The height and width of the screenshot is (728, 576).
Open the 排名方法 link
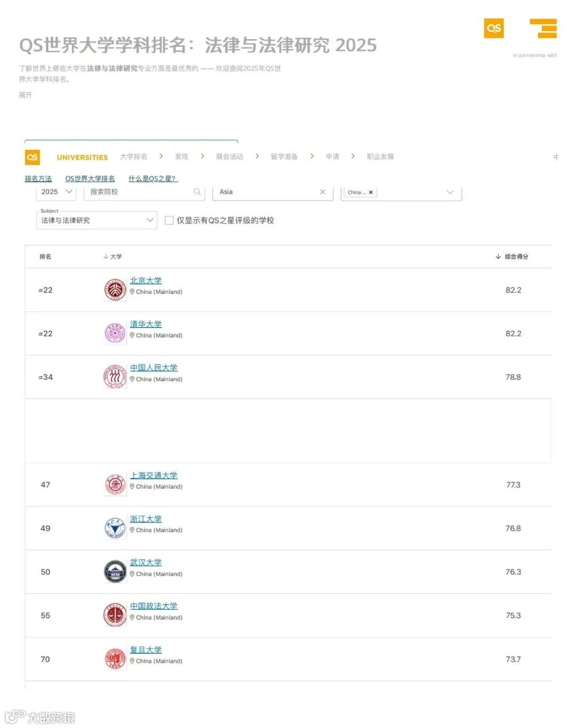(38, 179)
